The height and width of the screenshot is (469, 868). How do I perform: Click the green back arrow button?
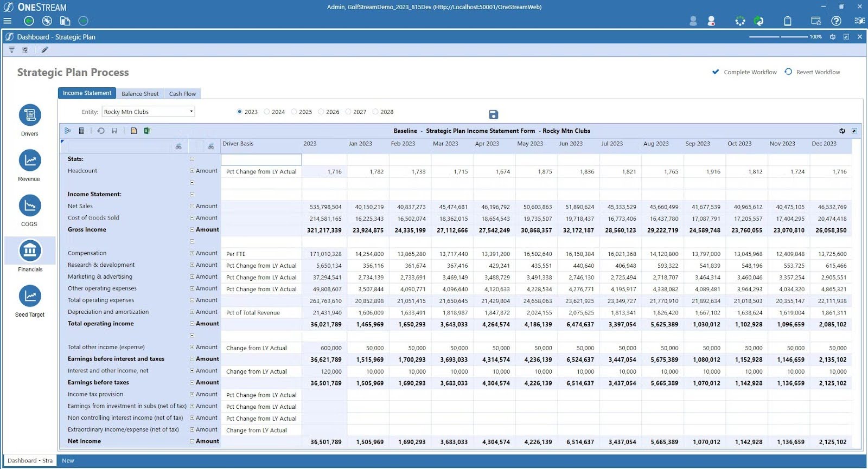tap(29, 21)
